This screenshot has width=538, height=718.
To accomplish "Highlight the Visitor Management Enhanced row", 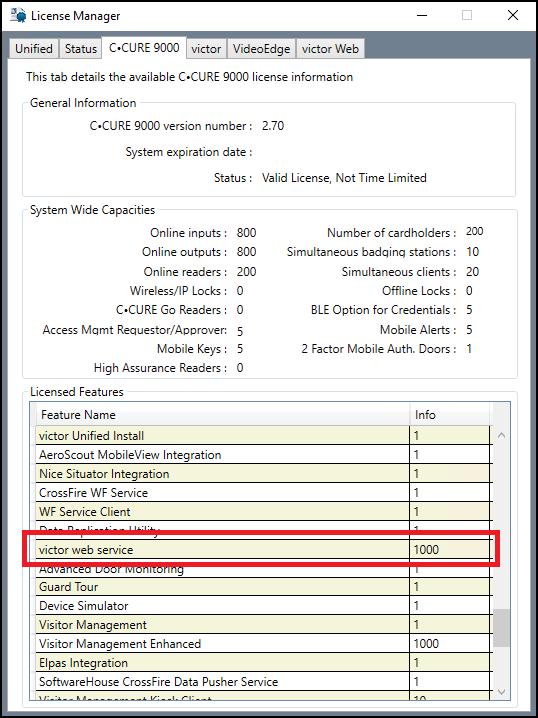I will coord(264,644).
